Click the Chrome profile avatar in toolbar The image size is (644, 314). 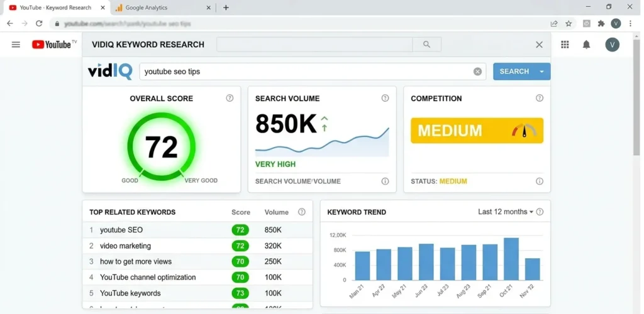(x=616, y=24)
